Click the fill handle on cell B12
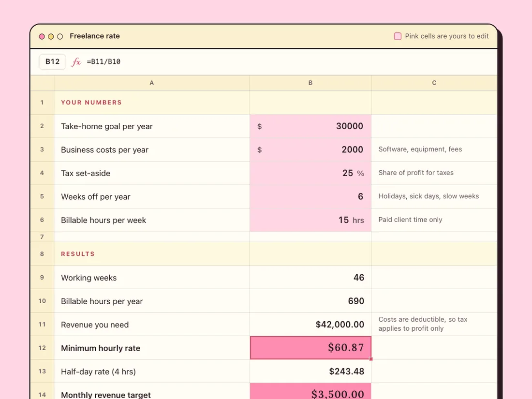This screenshot has width=532, height=399. (371, 359)
